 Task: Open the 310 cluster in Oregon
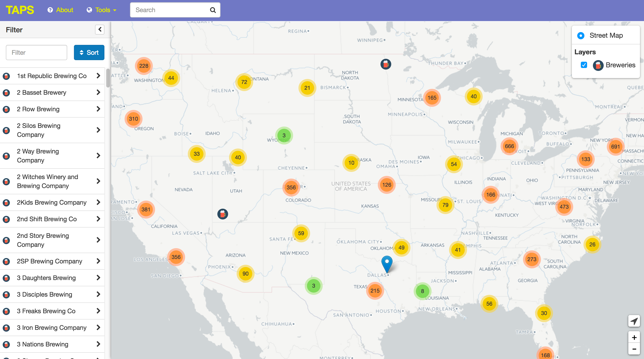134,119
